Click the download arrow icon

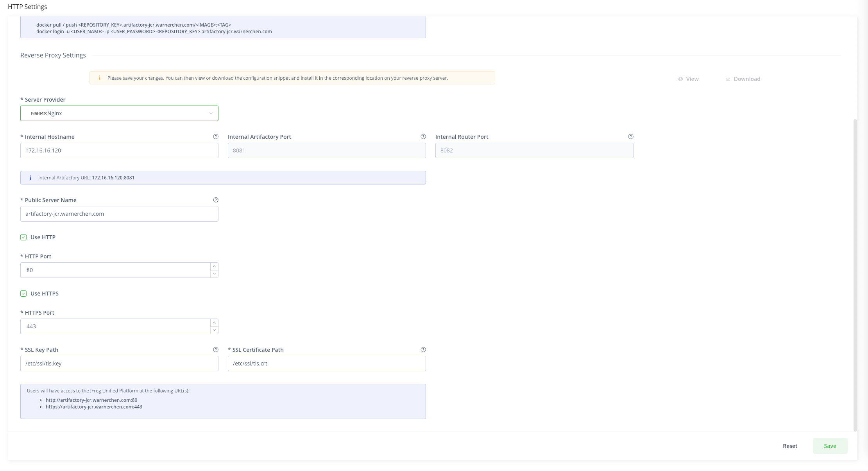pos(728,79)
